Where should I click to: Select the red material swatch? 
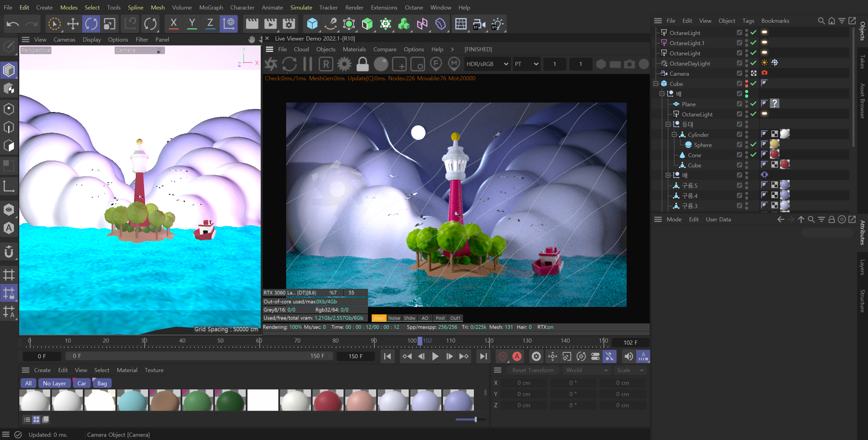[x=328, y=400]
